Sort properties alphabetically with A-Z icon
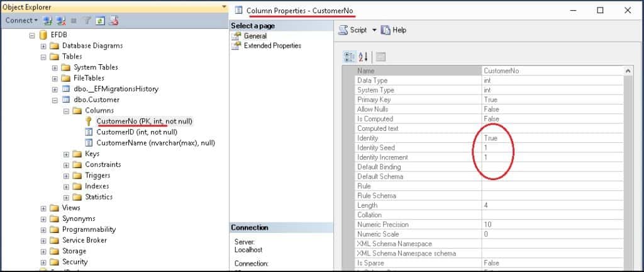 (364, 57)
